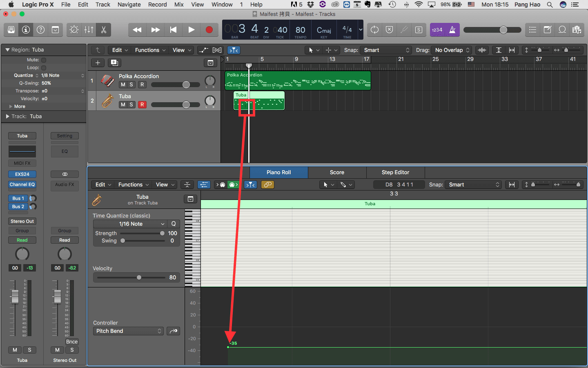Record-enable the Polka Accordion track
The width and height of the screenshot is (588, 368).
pyautogui.click(x=142, y=85)
